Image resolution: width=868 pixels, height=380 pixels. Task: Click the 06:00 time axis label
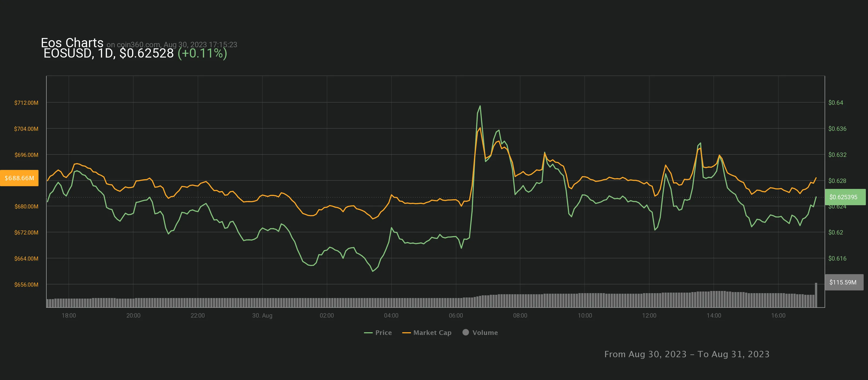[456, 315]
